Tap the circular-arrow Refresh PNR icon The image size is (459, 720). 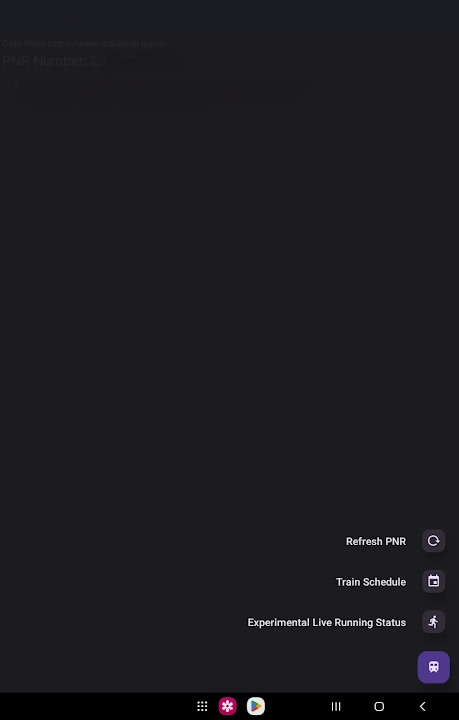click(x=433, y=541)
